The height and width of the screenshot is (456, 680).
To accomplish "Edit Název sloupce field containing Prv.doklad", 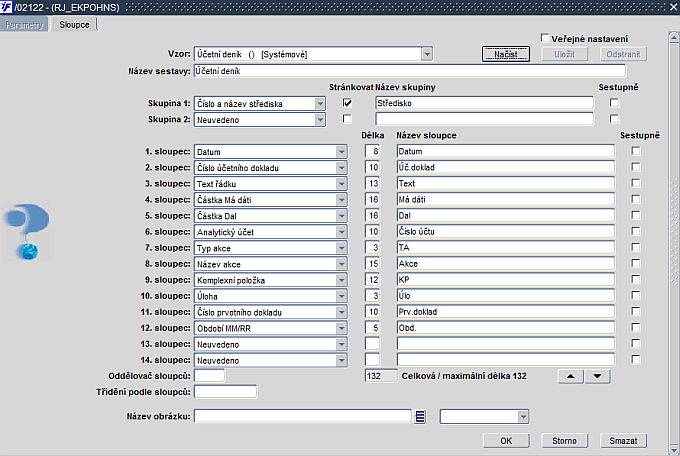I will (506, 312).
